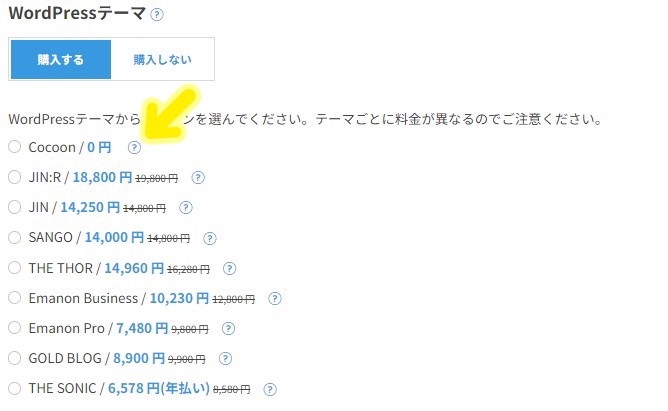The width and height of the screenshot is (668, 411).
Task: Click the 購入する button
Action: (x=61, y=60)
